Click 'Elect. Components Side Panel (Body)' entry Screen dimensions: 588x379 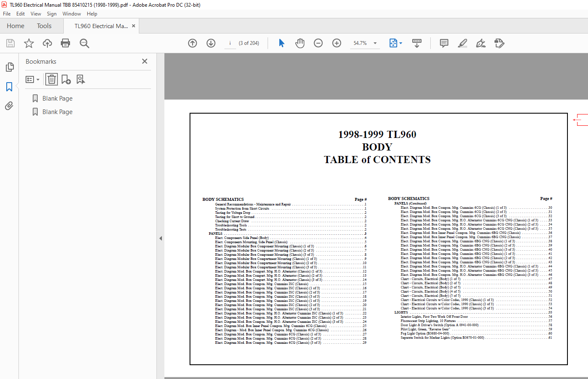pyautogui.click(x=242, y=238)
